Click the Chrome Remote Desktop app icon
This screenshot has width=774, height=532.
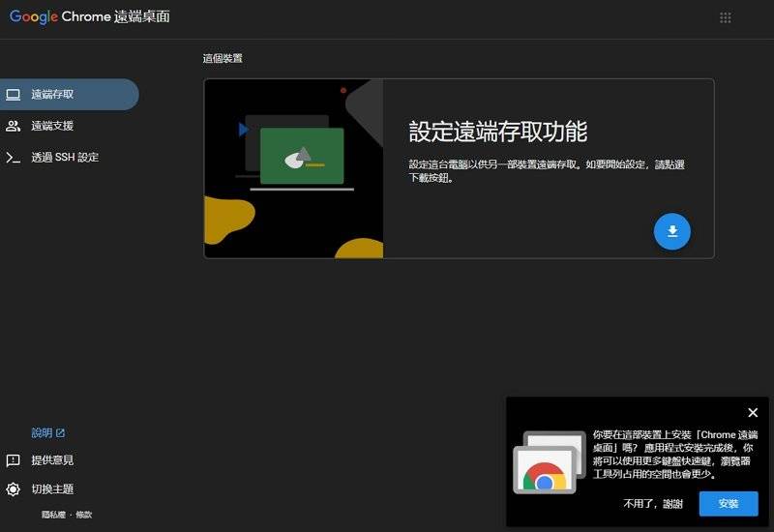pos(550,462)
